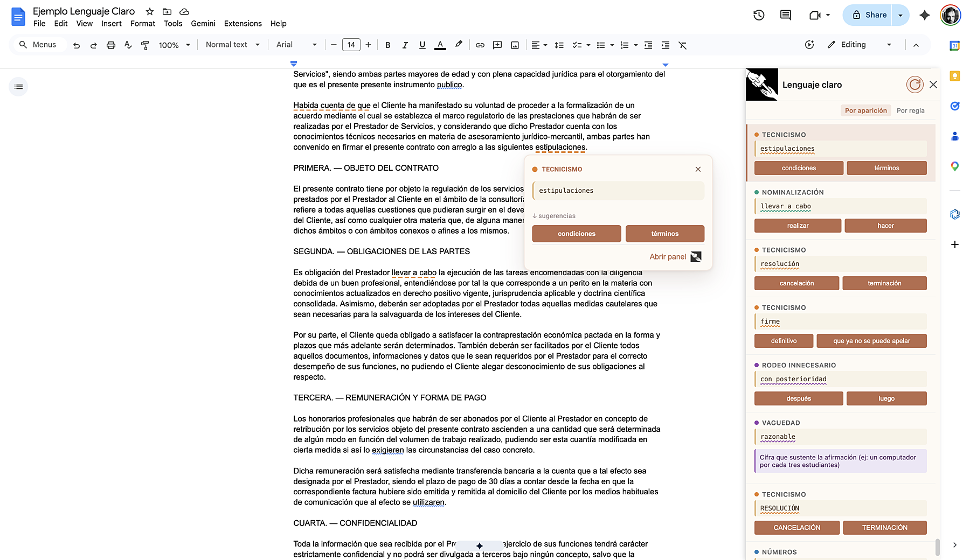Open Google Tasks in the sidebar

[955, 106]
